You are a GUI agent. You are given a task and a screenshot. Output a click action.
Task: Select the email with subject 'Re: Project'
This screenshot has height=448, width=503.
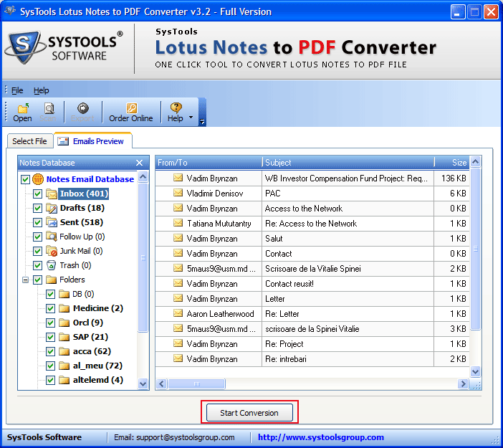[x=312, y=344]
